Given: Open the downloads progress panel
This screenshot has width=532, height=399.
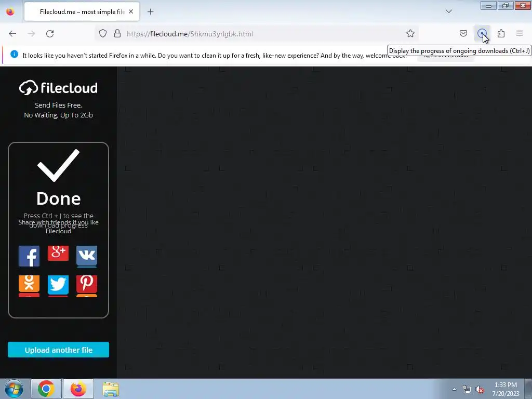Looking at the screenshot, I should tap(482, 34).
